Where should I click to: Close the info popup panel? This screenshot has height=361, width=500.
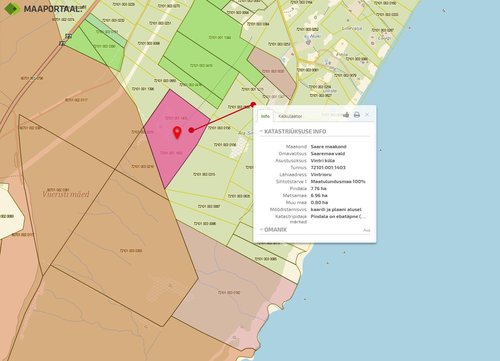tap(367, 115)
